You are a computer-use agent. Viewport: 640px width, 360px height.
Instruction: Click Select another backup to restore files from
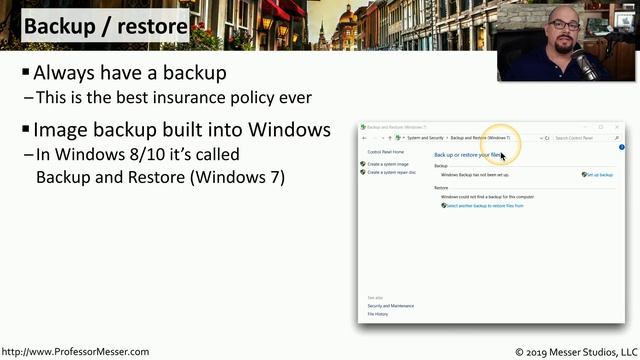click(x=485, y=206)
